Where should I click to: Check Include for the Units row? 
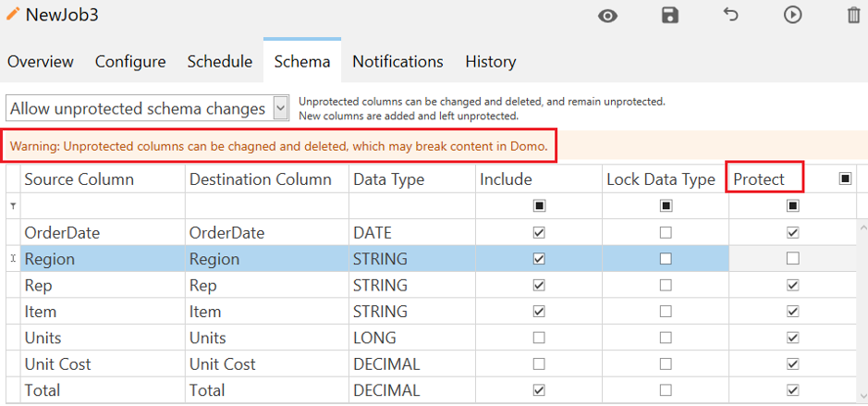tap(539, 338)
